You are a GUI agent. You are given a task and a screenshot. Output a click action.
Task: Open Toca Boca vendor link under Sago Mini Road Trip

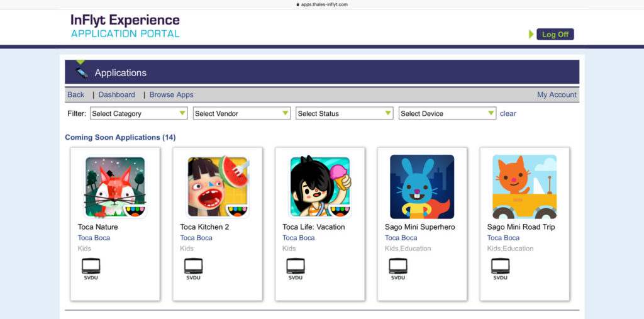[503, 238]
